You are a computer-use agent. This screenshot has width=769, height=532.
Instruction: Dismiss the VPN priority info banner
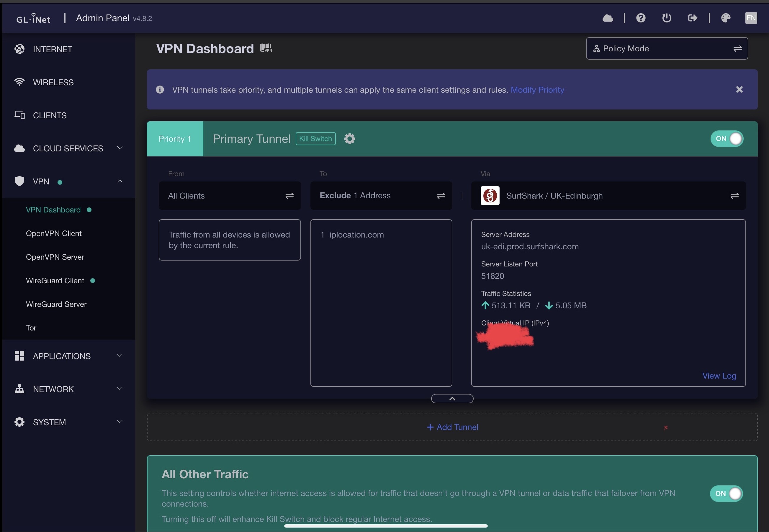click(x=739, y=89)
